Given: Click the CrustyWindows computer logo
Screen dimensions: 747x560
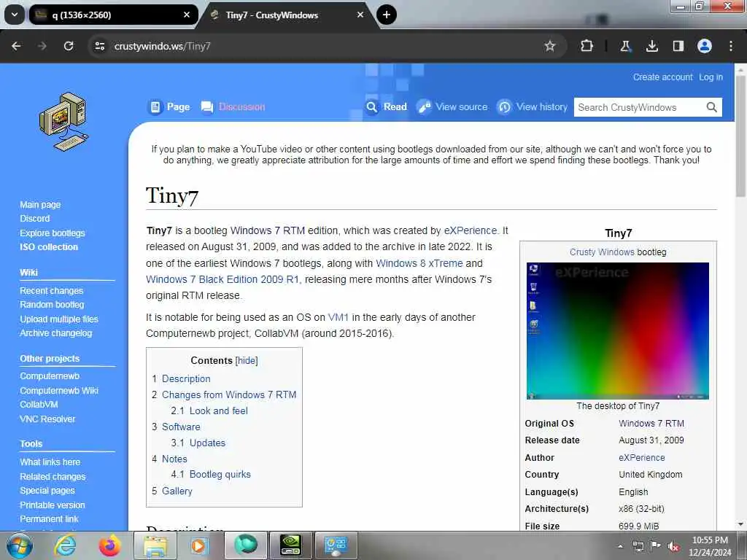Looking at the screenshot, I should pos(63,122).
